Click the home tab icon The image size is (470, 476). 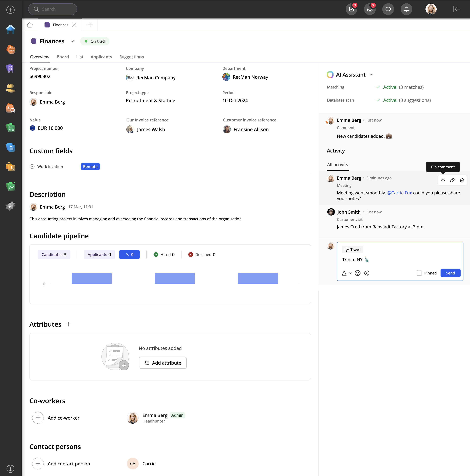(30, 25)
